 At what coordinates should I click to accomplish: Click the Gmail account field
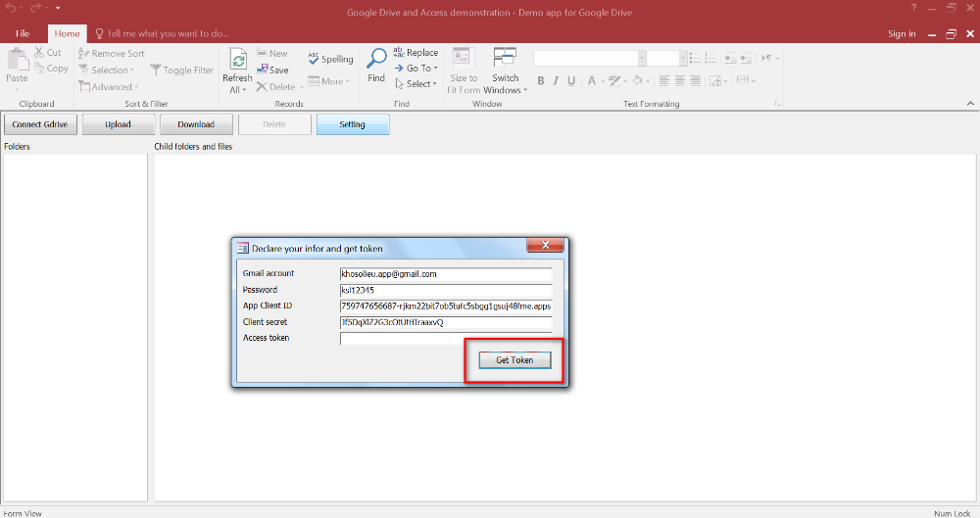click(x=446, y=274)
